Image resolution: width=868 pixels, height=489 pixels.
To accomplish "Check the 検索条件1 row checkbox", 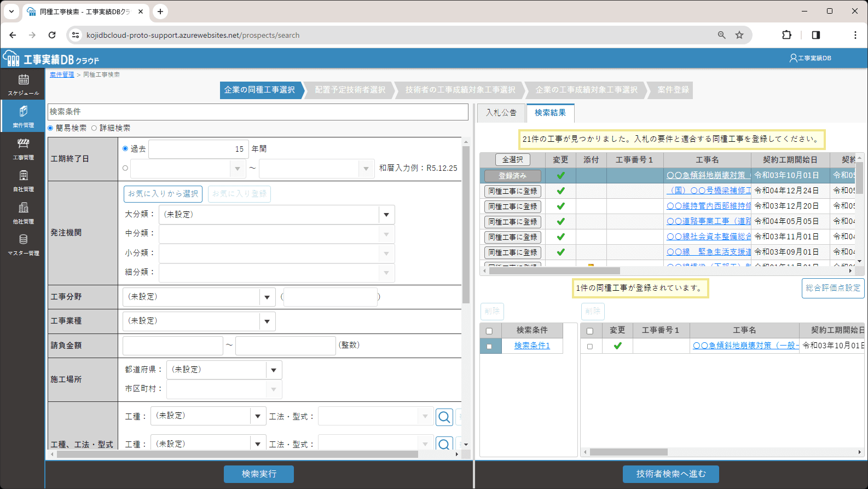I will click(x=489, y=346).
